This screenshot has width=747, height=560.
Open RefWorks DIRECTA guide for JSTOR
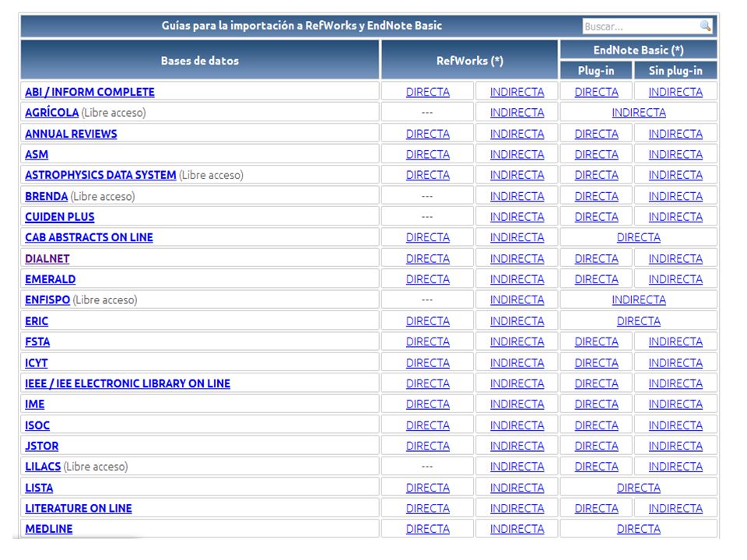click(x=428, y=446)
